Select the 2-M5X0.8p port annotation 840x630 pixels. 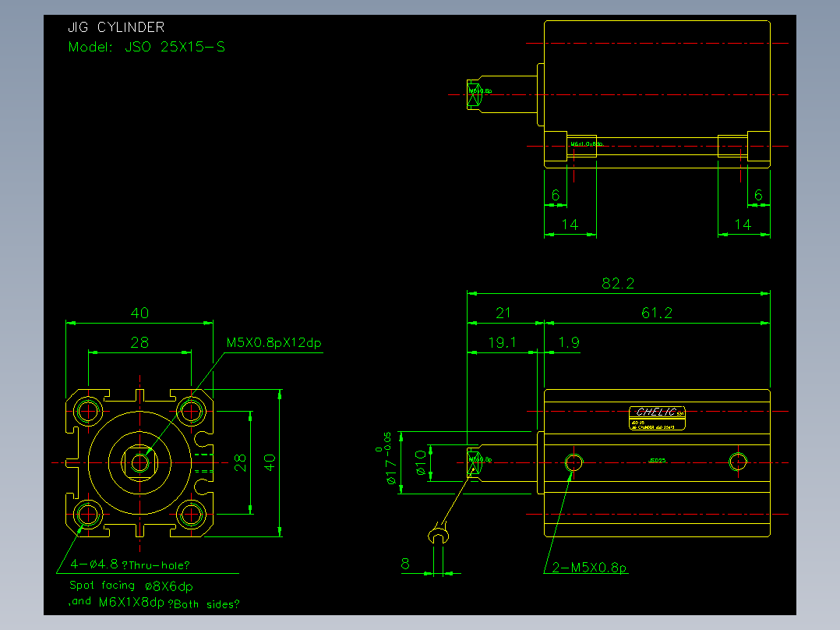point(589,568)
